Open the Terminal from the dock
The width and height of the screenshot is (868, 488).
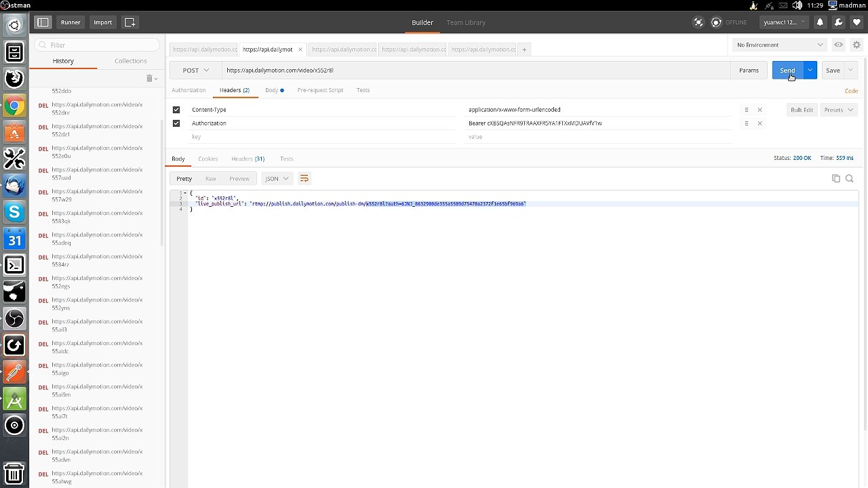[x=14, y=265]
